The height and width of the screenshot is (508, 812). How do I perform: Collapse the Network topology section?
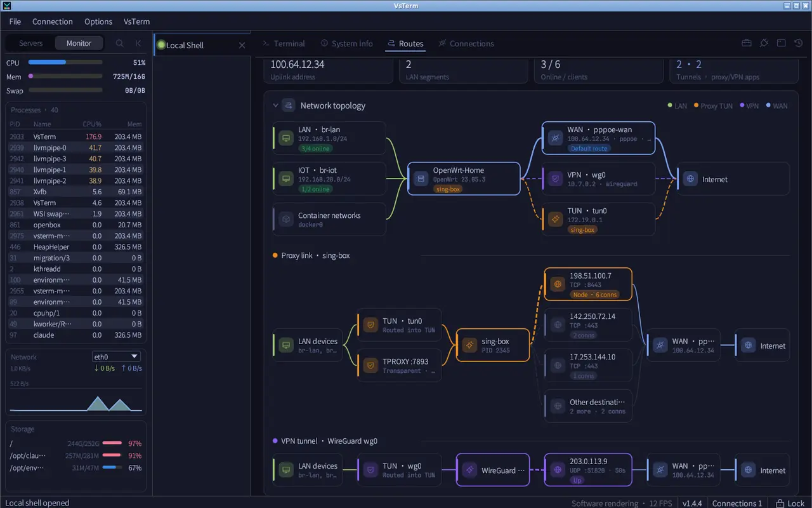(x=275, y=105)
